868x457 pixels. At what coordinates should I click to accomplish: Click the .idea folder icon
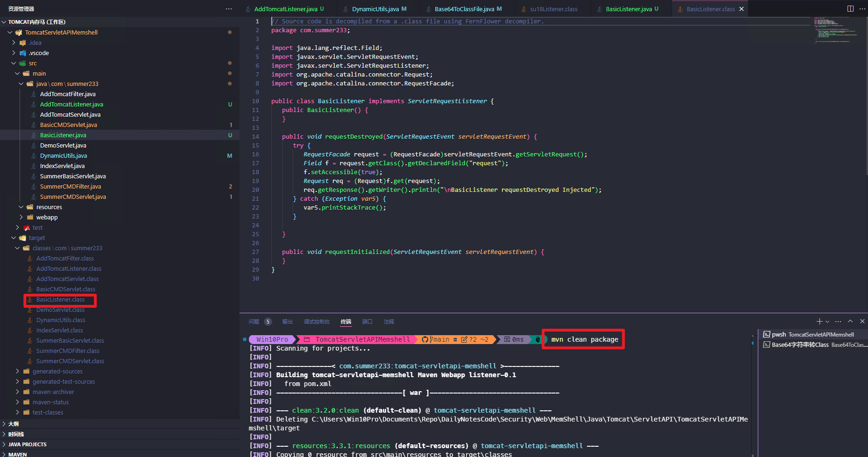click(x=22, y=43)
